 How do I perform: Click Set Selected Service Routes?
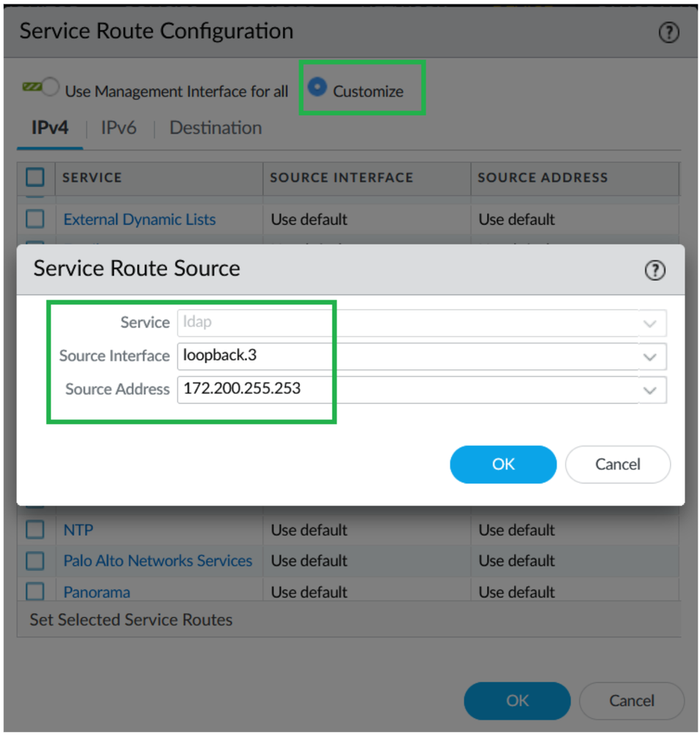[131, 620]
